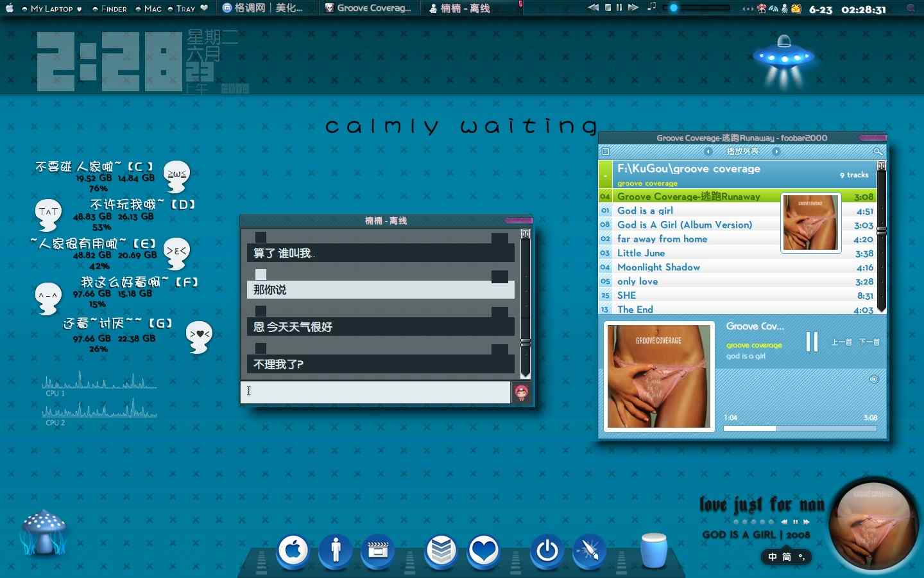The image size is (924, 578).
Task: Switch to the Groove Coverag... taskbar tab
Action: pyautogui.click(x=368, y=8)
